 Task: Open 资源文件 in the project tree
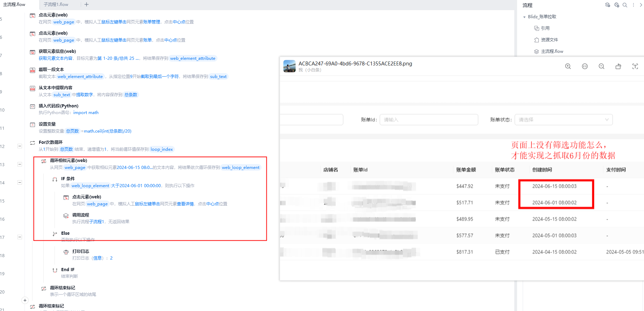point(549,40)
